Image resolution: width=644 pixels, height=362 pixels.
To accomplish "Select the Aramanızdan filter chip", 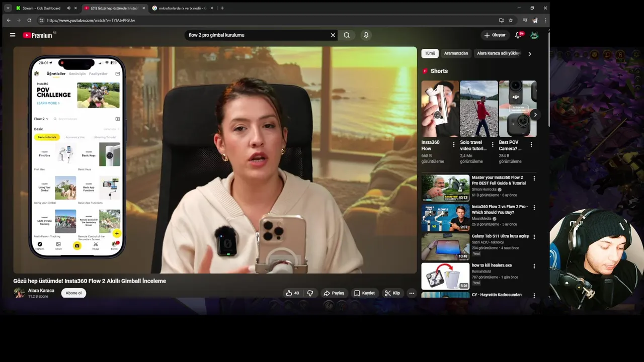I will (x=456, y=53).
